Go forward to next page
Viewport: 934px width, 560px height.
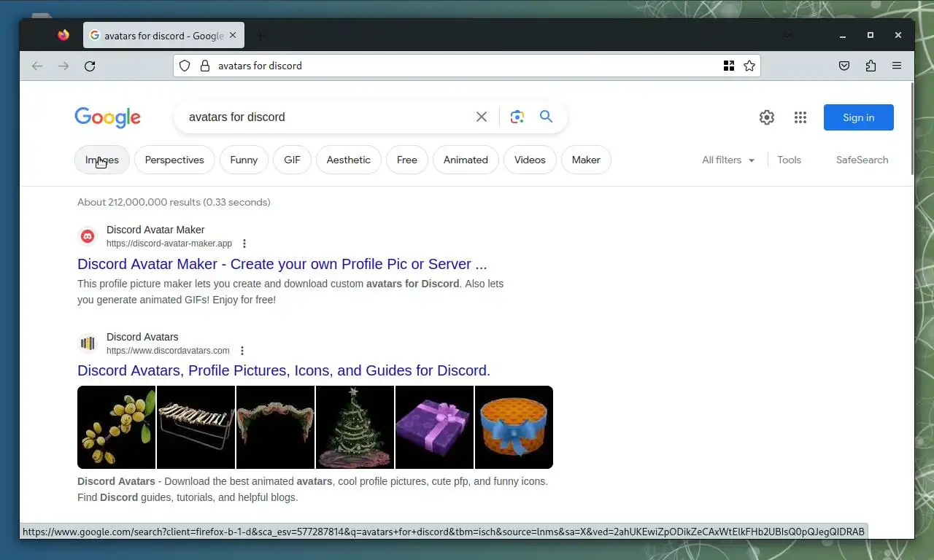coord(63,66)
